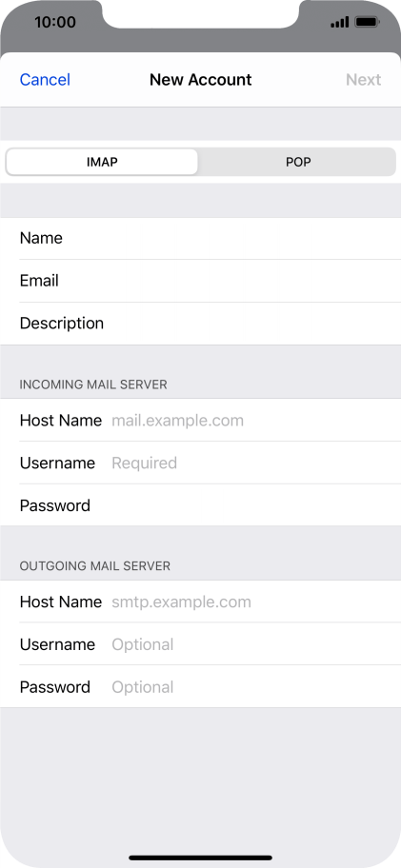Viewport: 401px width, 868px height.
Task: Tap the 10:00 clock in status bar
Action: [55, 22]
